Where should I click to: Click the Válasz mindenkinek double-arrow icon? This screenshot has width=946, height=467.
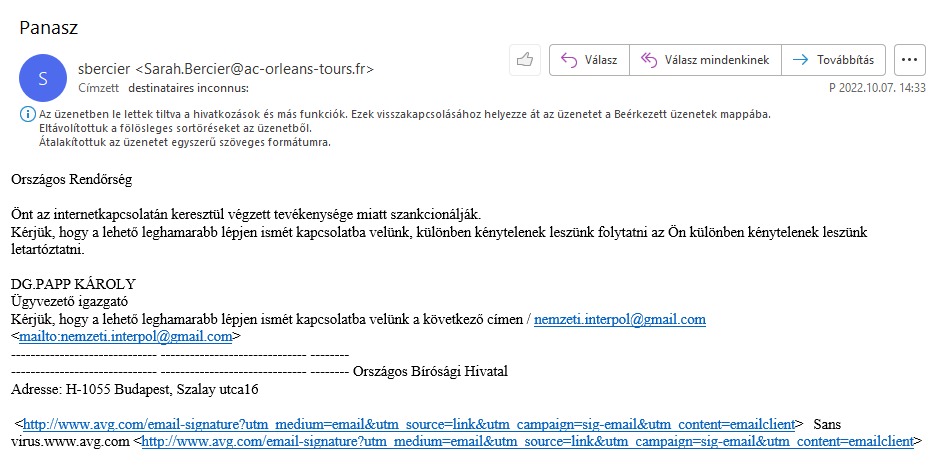click(x=649, y=60)
